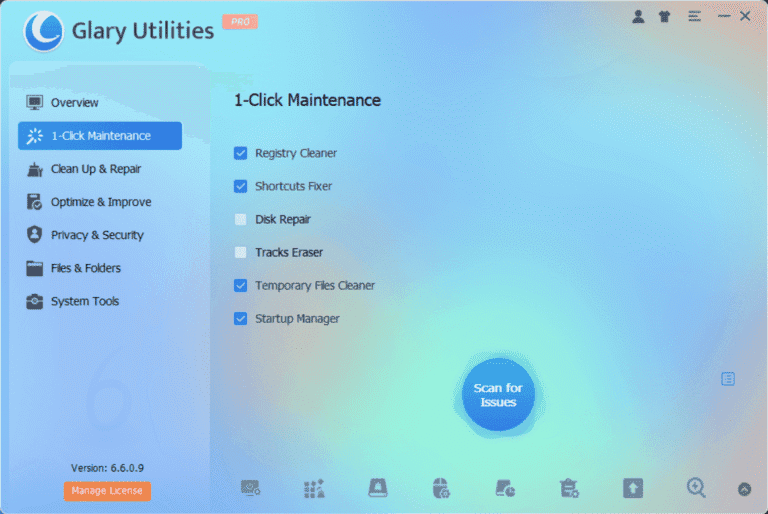Open the grid-and-broom cleaner tool icon
Screen dimensions: 768x514
[x=314, y=489]
